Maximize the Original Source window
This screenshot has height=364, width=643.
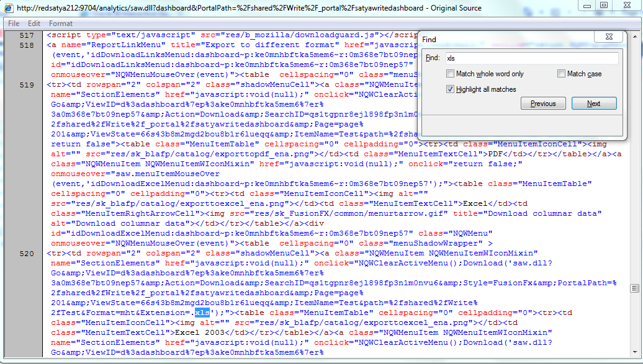point(604,6)
